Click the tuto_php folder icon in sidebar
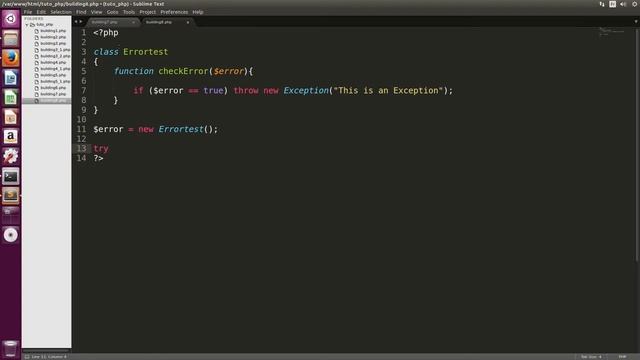 (33, 24)
